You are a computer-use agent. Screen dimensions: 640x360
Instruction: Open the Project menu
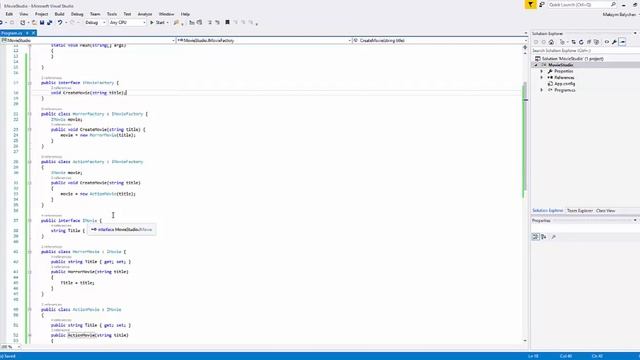[x=41, y=14]
